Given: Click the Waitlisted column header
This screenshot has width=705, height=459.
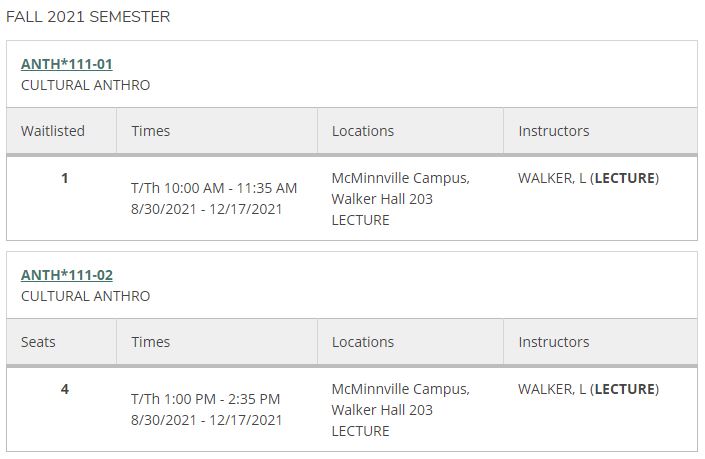Looking at the screenshot, I should point(53,131).
